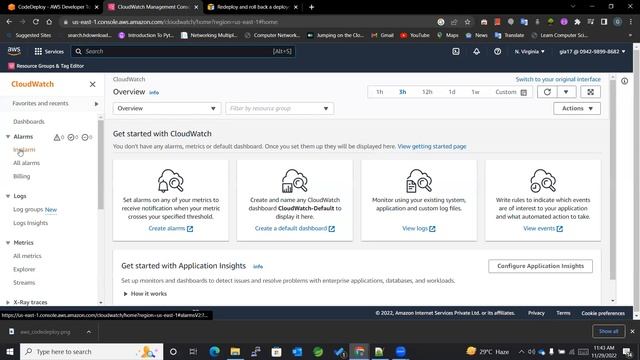Click View logs link

point(419,229)
